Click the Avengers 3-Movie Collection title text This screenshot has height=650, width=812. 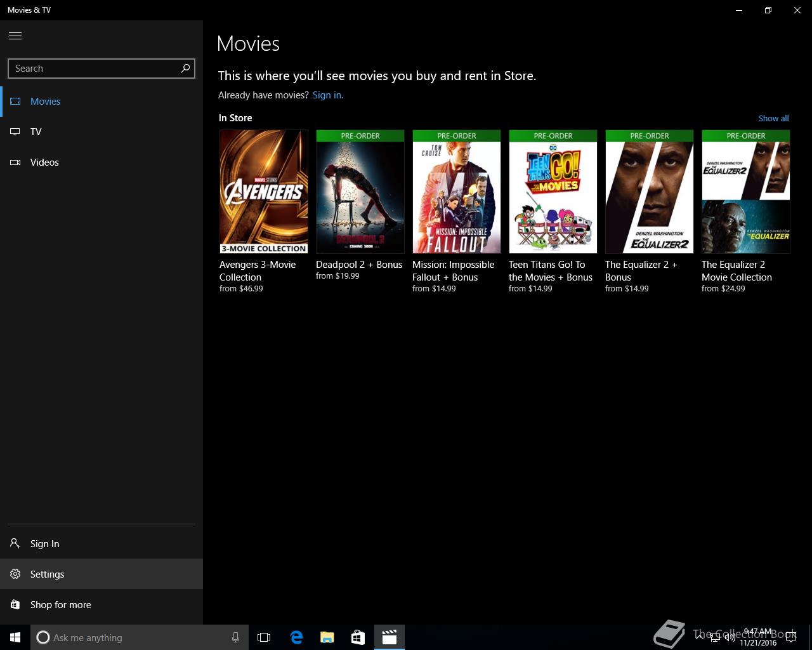point(258,271)
